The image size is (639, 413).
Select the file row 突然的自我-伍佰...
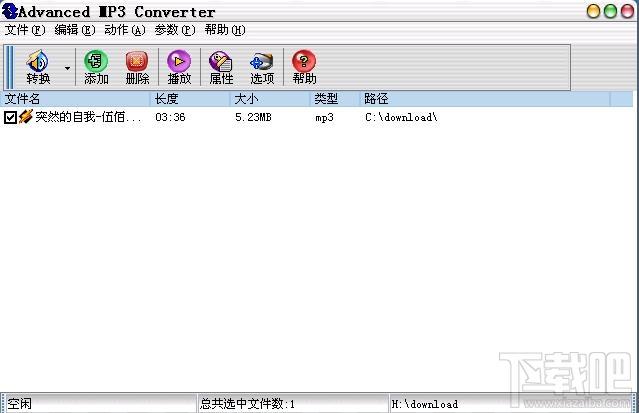(x=316, y=117)
